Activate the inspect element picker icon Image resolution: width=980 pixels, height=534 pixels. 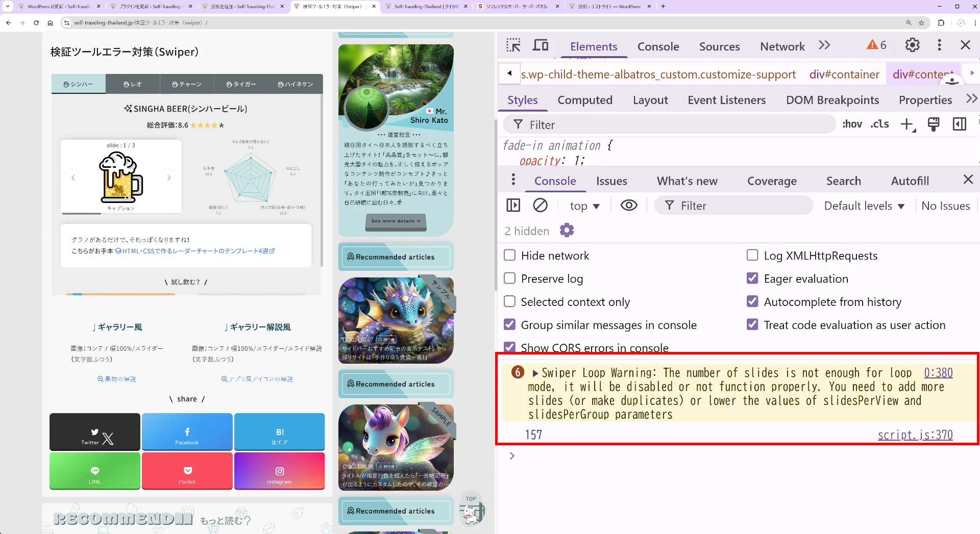coord(513,45)
